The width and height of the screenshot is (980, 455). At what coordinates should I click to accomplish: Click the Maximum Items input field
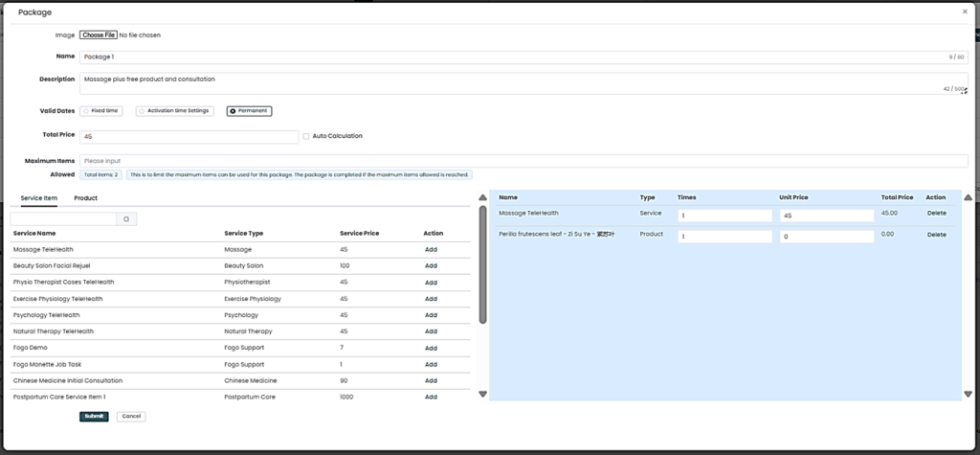(x=523, y=161)
